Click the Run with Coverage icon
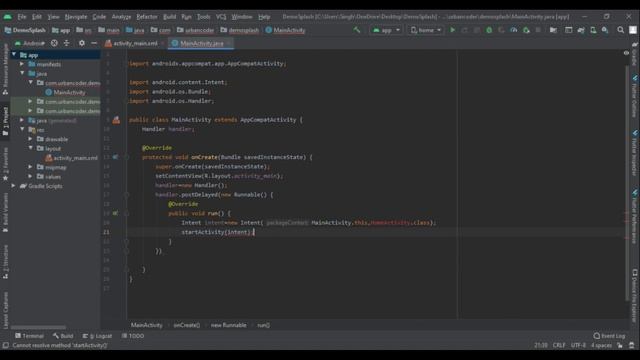Image resolution: width=640 pixels, height=360 pixels. (x=501, y=30)
